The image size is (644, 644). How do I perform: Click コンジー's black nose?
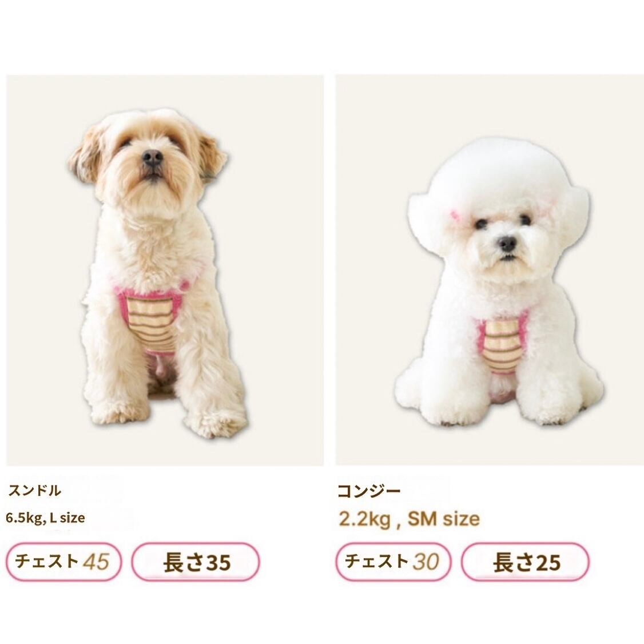508,244
